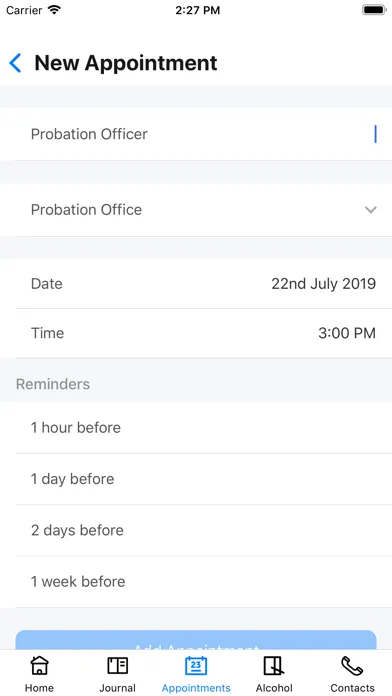Open the Alcohol tab icon

(x=274, y=666)
